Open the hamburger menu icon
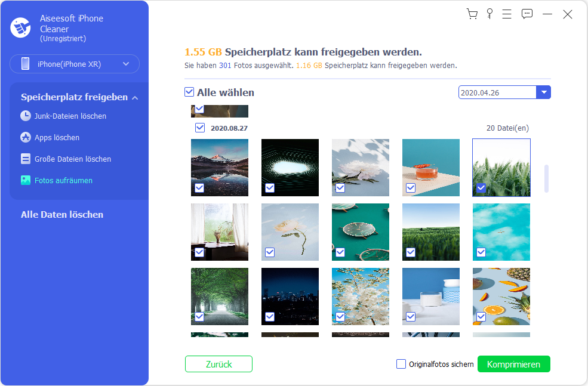The height and width of the screenshot is (386, 588). pyautogui.click(x=507, y=14)
